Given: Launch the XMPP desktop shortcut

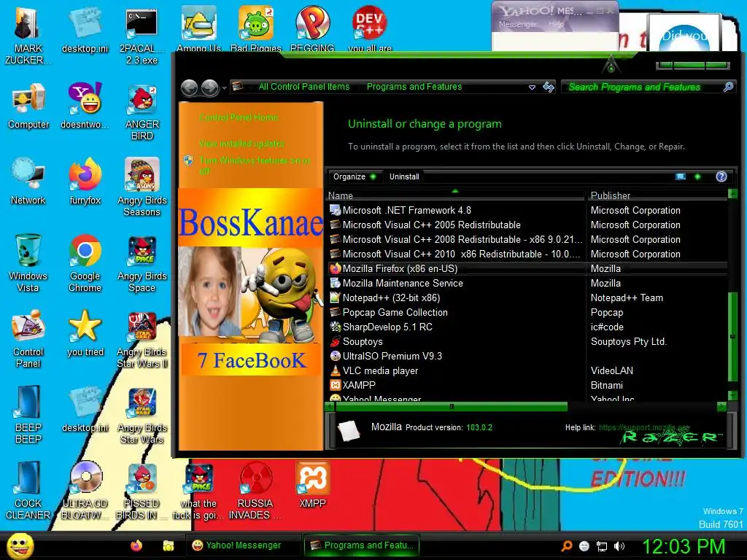Looking at the screenshot, I should (312, 483).
